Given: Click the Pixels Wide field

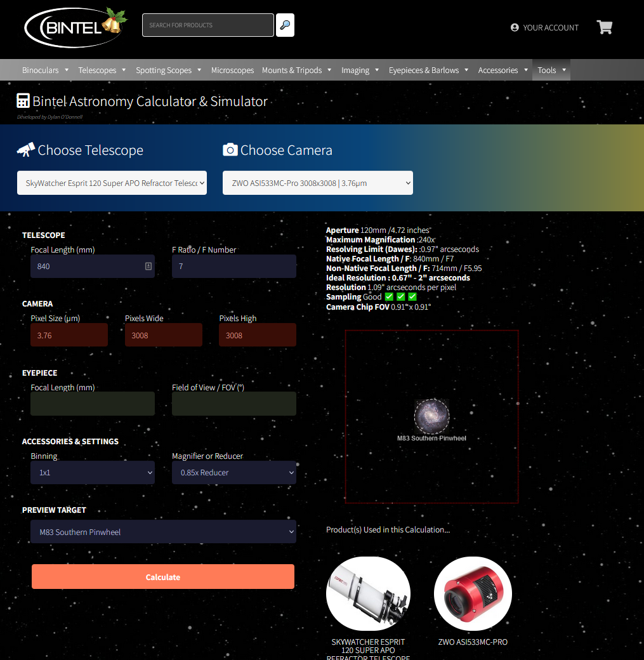Looking at the screenshot, I should point(163,335).
